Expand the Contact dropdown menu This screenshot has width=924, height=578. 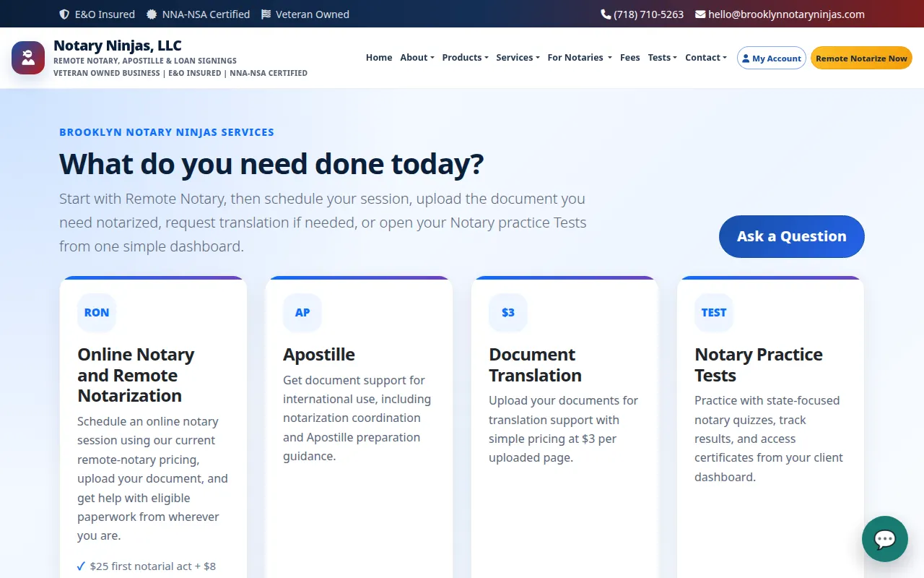[706, 58]
